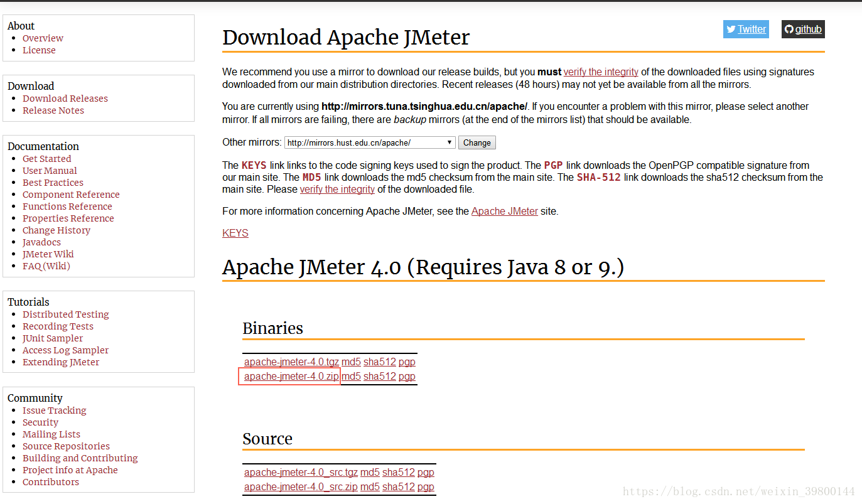This screenshot has width=862, height=504.
Task: Download apache-jmeter-4.0_src.tgz source
Action: click(301, 473)
